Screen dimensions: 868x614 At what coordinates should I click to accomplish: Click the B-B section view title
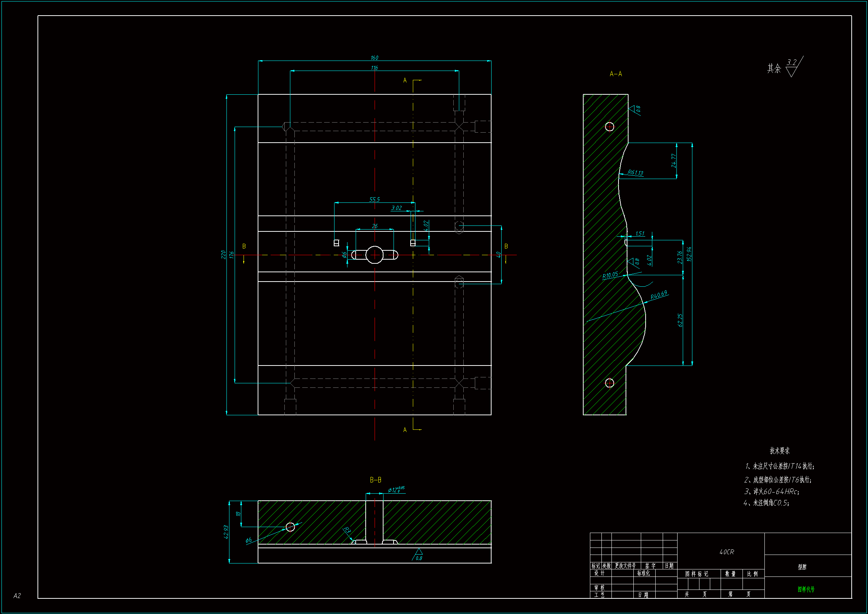pos(375,480)
